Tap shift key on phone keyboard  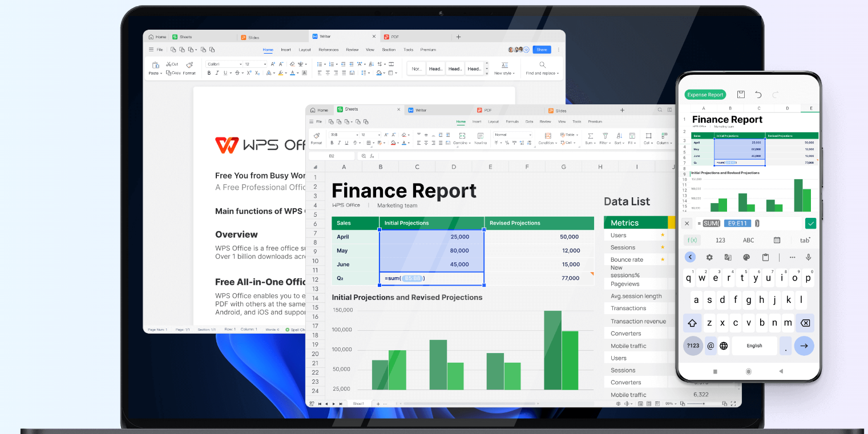click(692, 323)
